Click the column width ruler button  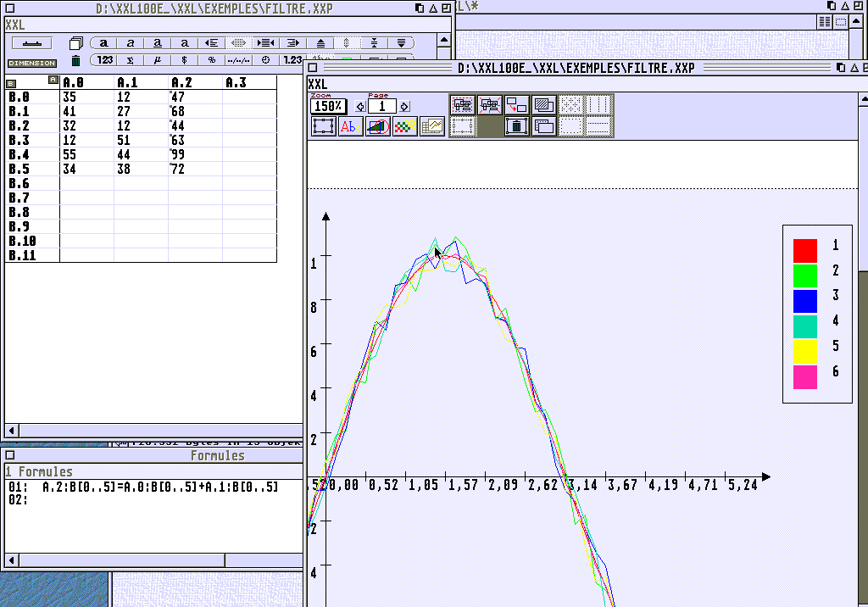tap(32, 43)
